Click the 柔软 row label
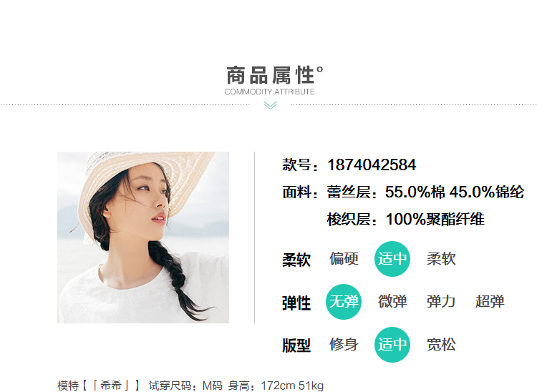This screenshot has height=392, width=537. pos(296,260)
